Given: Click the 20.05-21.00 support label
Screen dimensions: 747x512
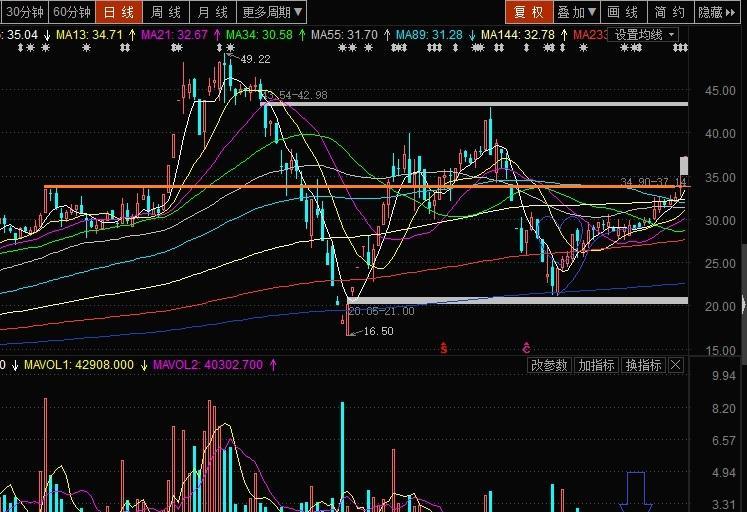Looking at the screenshot, I should point(381,311).
